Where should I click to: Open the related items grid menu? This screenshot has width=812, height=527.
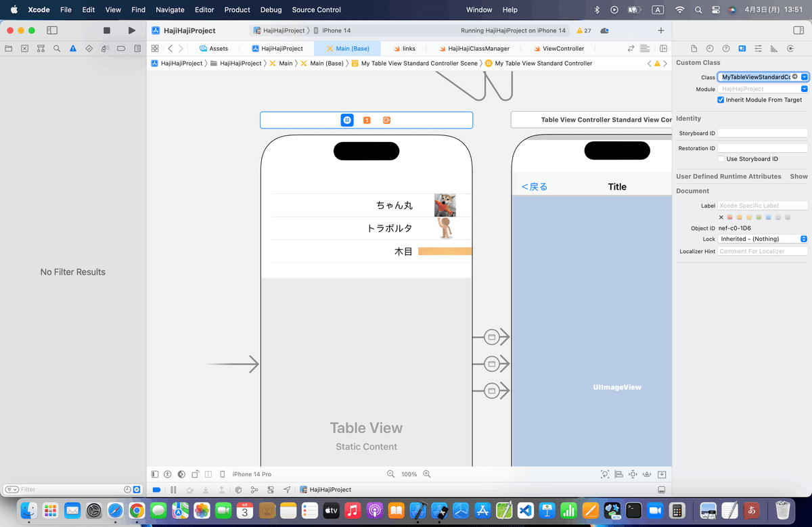(155, 49)
